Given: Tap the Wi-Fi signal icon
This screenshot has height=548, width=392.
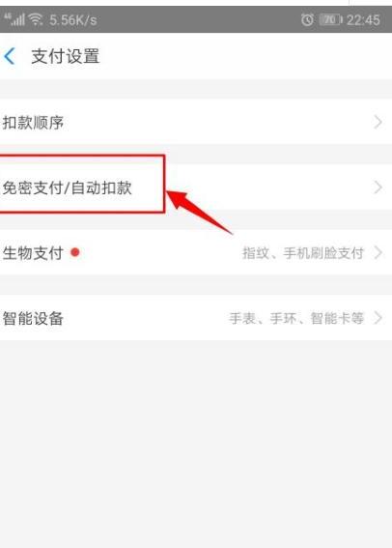Looking at the screenshot, I should (x=36, y=19).
